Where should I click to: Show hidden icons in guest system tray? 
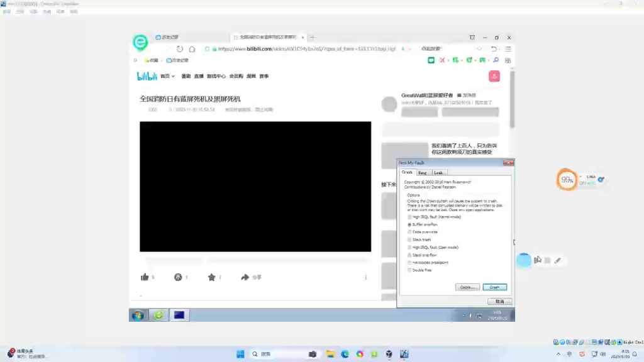tap(464, 315)
